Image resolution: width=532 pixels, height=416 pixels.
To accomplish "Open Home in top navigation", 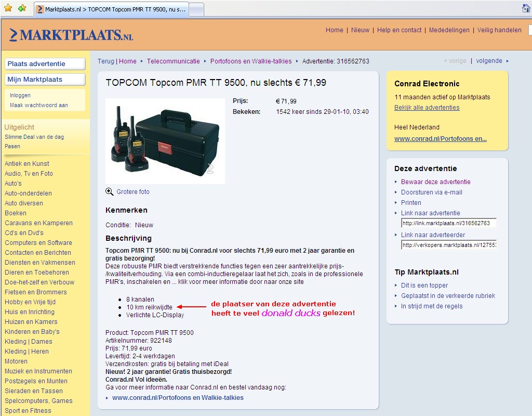I will pyautogui.click(x=334, y=30).
